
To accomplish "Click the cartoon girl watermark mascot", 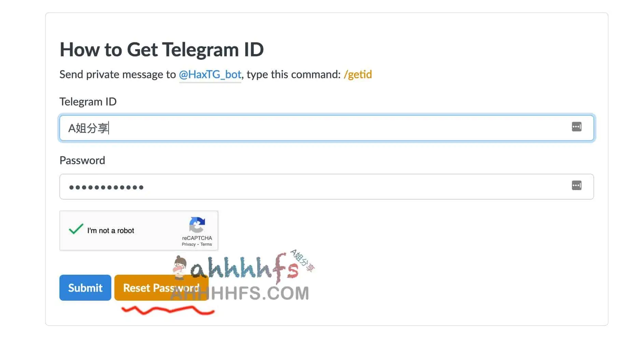I will 180,268.
